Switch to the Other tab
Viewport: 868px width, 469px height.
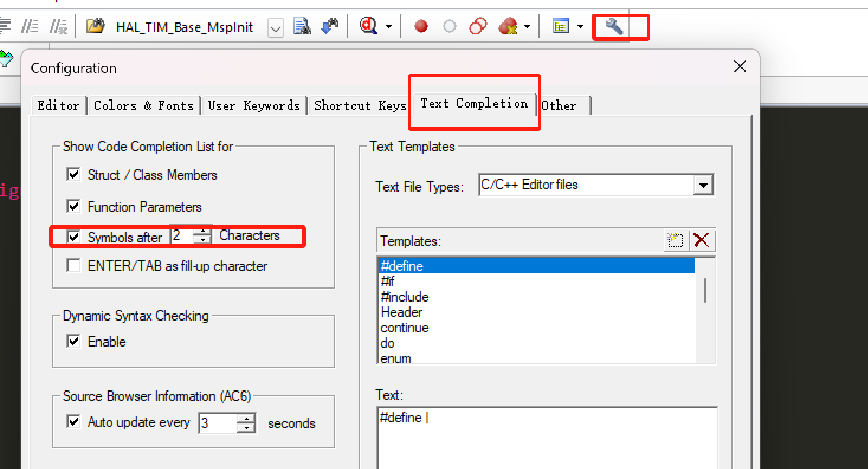[x=559, y=105]
